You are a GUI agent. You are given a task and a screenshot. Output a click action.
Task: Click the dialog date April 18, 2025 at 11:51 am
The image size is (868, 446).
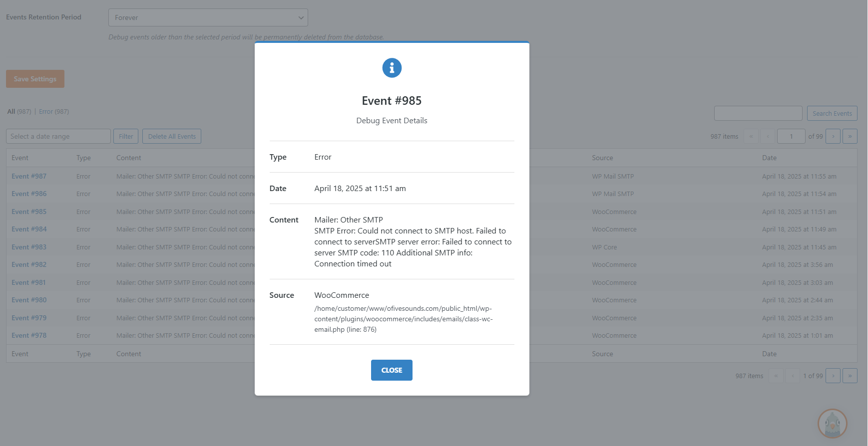tap(360, 188)
